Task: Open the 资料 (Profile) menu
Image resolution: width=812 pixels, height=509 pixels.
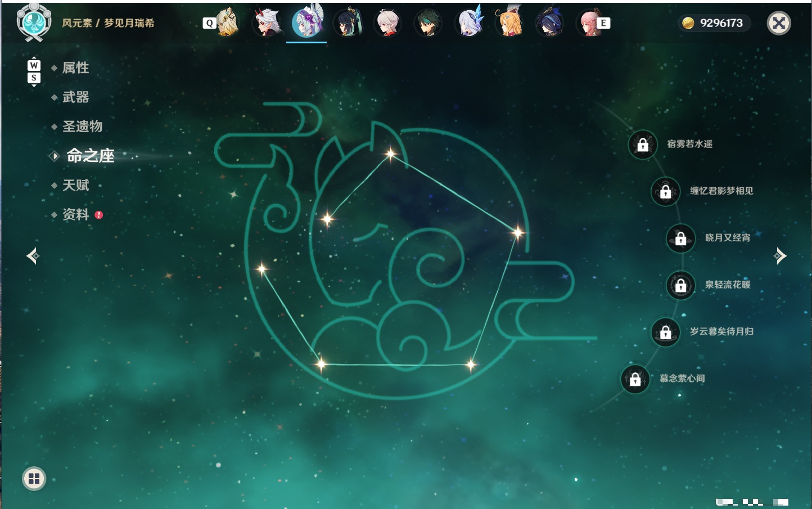Action: coord(75,214)
